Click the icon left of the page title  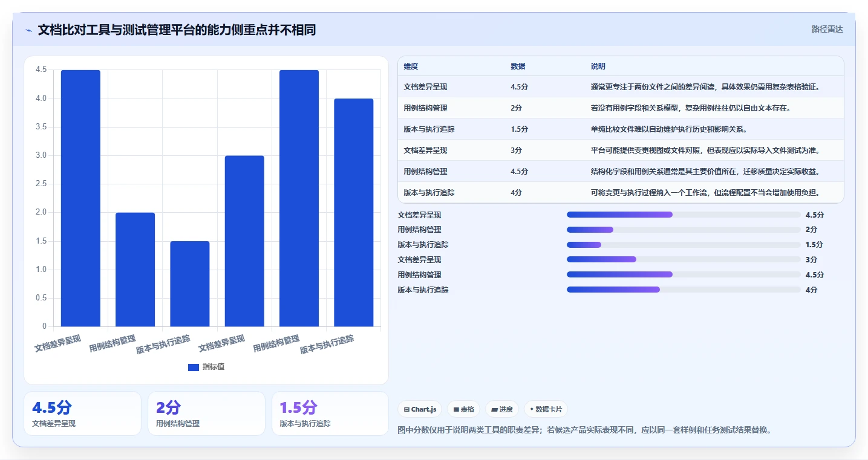pyautogui.click(x=28, y=30)
